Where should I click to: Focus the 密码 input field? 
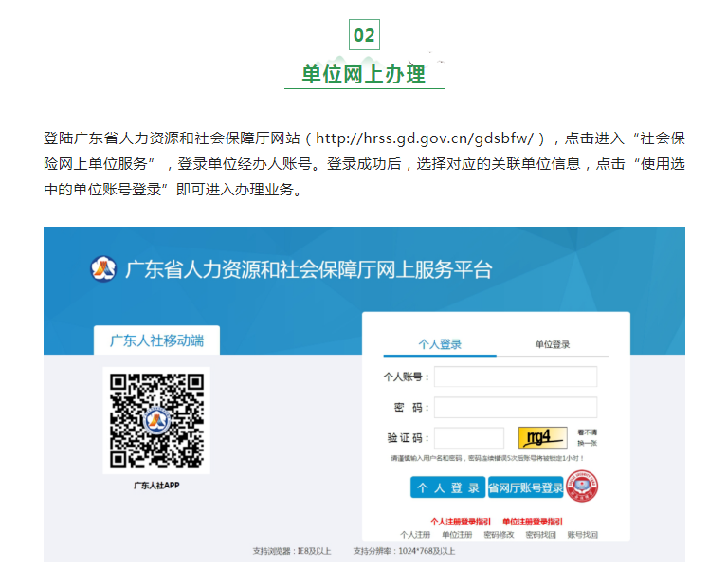516,408
